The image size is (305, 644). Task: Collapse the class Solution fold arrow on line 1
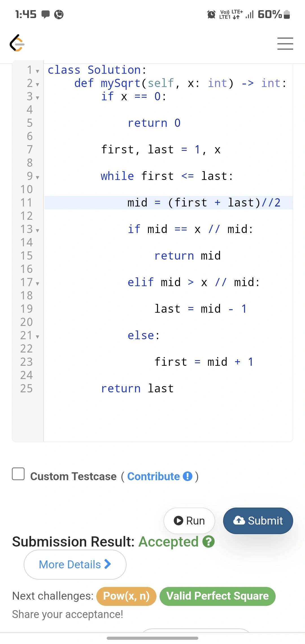(x=37, y=71)
